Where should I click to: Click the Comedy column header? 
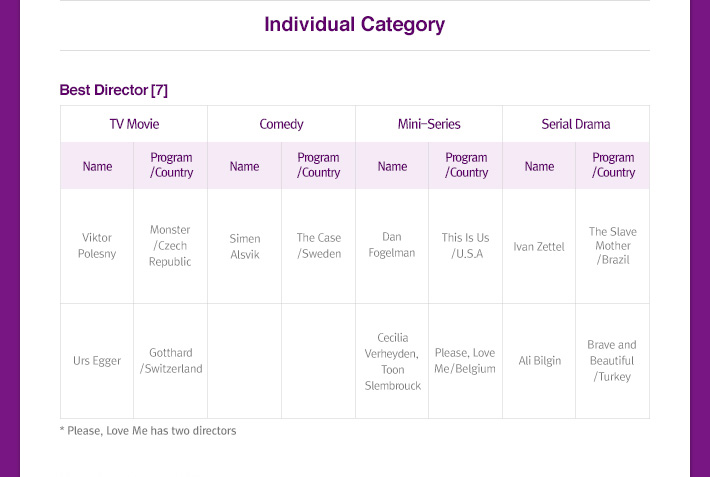pos(281,124)
